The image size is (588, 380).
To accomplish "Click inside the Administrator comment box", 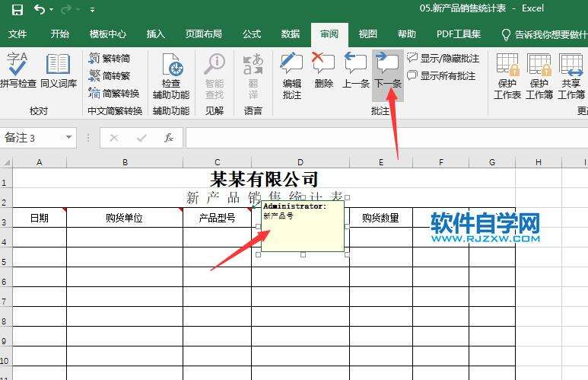I will (x=303, y=226).
